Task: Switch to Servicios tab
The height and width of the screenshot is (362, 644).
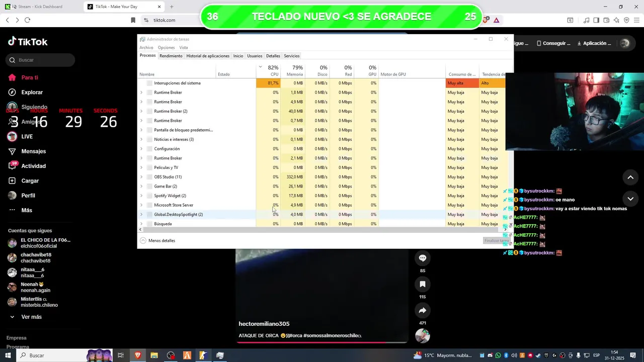Action: coord(292,56)
